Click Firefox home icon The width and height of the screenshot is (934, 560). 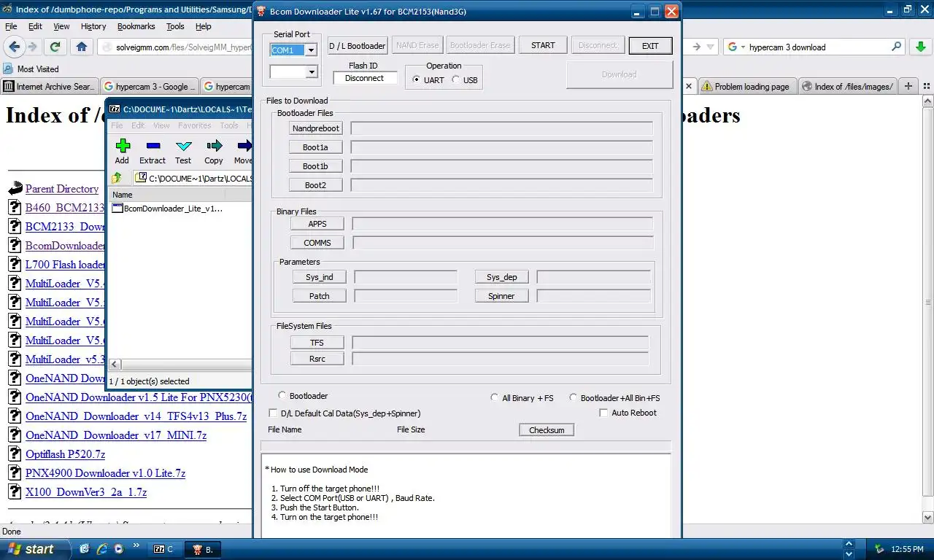82,47
